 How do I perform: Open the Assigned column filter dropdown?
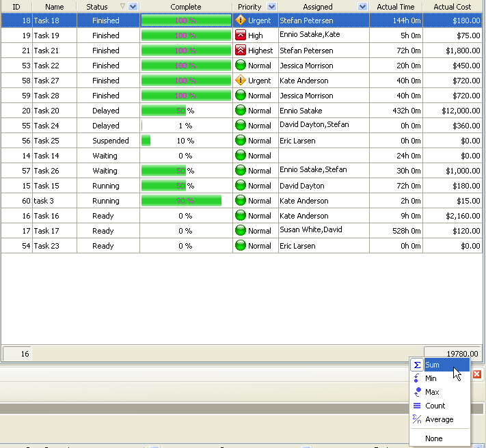(x=362, y=7)
